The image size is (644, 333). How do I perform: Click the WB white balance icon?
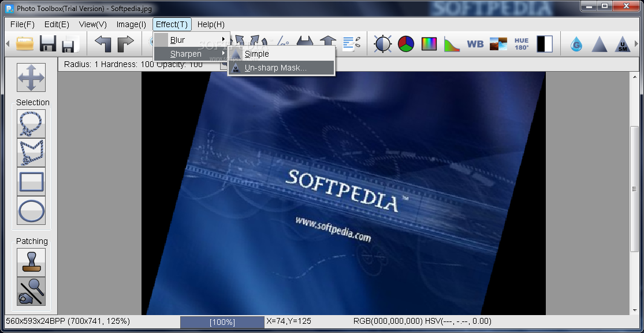point(475,43)
